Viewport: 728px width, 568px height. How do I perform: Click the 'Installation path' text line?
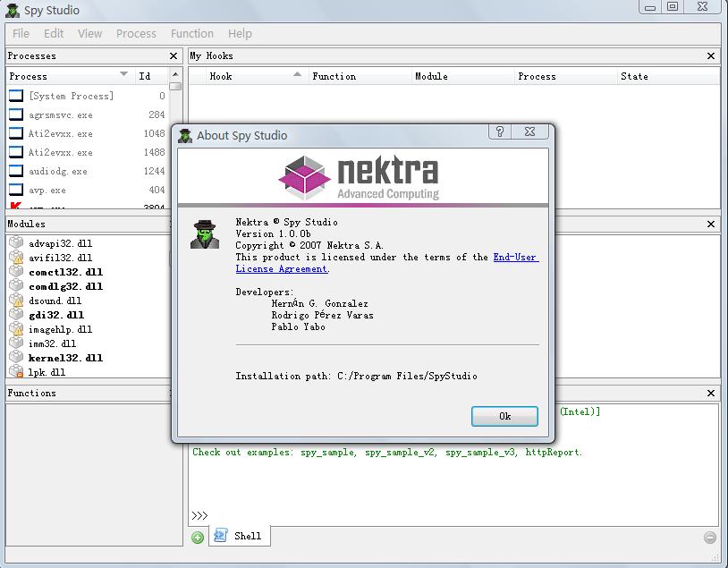point(356,376)
